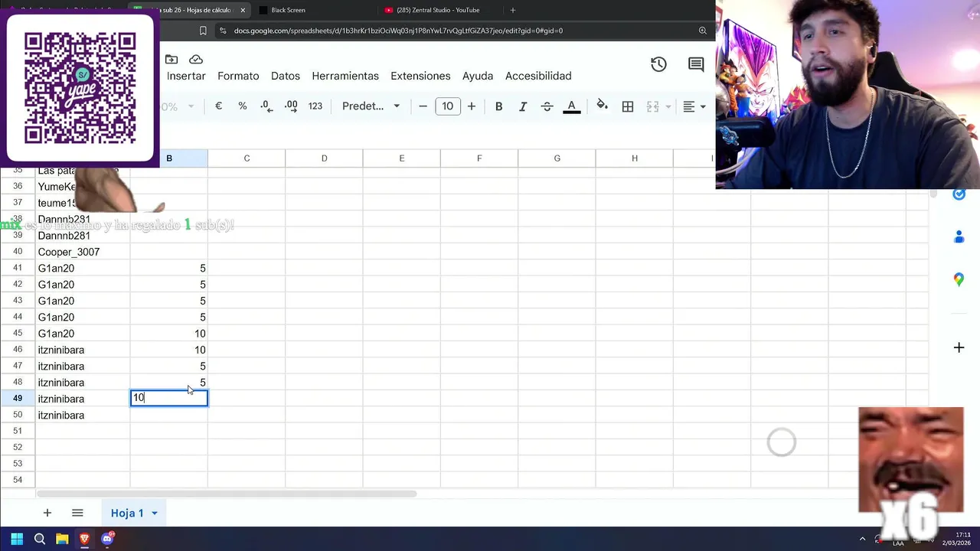Open merge cells dropdown arrow

pyautogui.click(x=668, y=106)
